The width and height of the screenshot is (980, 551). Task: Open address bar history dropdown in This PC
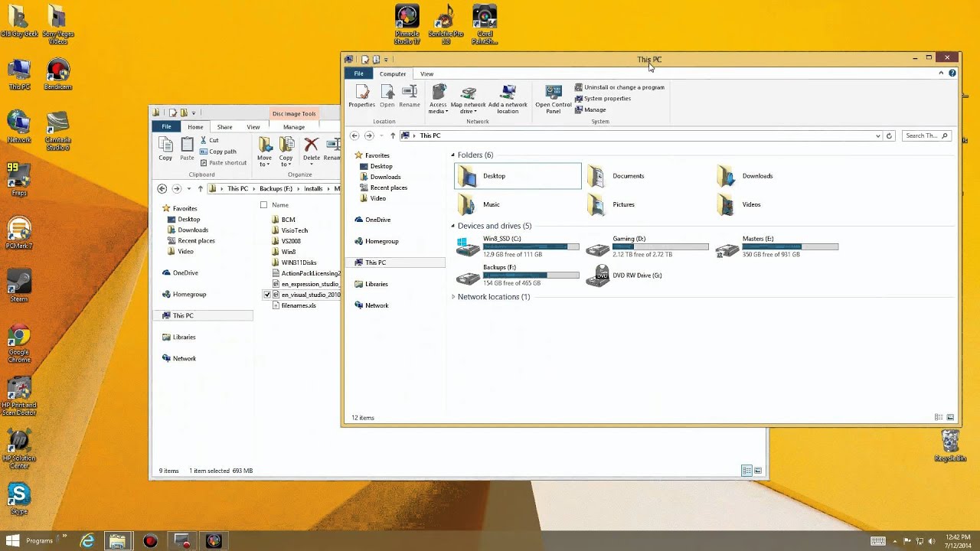[x=877, y=135]
